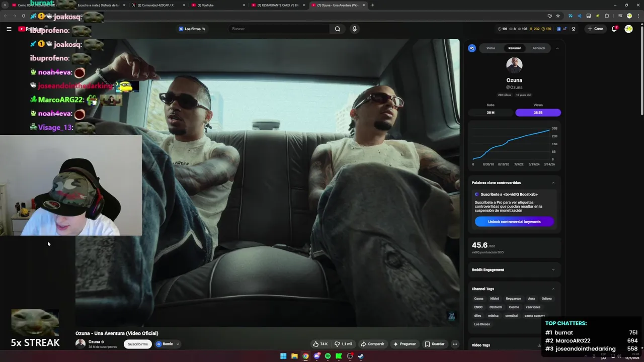Image resolution: width=644 pixels, height=362 pixels.
Task: Start voice search with the microphone
Action: tap(354, 29)
